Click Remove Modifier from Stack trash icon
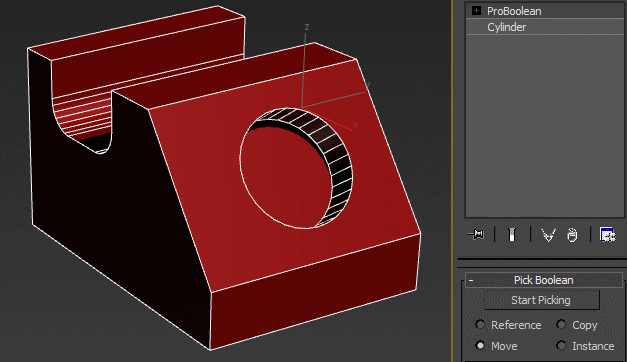 [x=572, y=235]
